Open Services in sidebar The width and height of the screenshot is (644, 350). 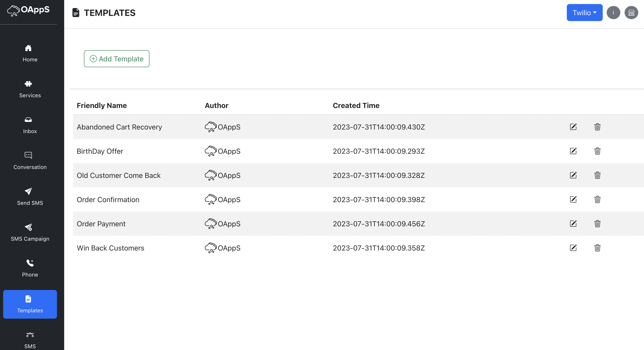pyautogui.click(x=30, y=89)
